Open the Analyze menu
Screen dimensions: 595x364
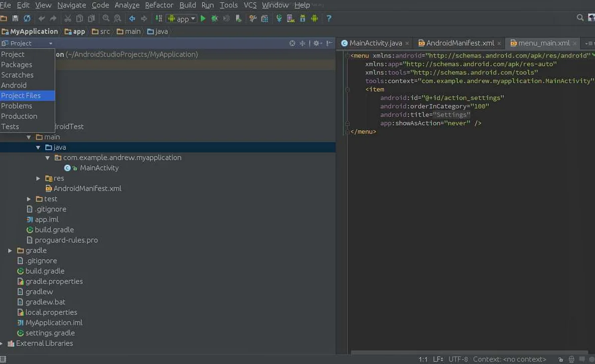pos(127,5)
